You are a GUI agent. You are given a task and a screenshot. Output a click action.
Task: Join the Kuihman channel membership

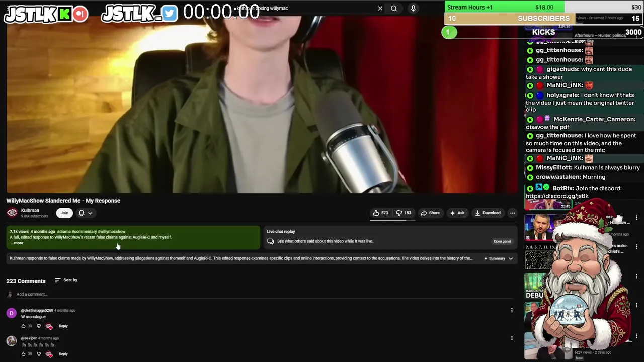point(64,213)
